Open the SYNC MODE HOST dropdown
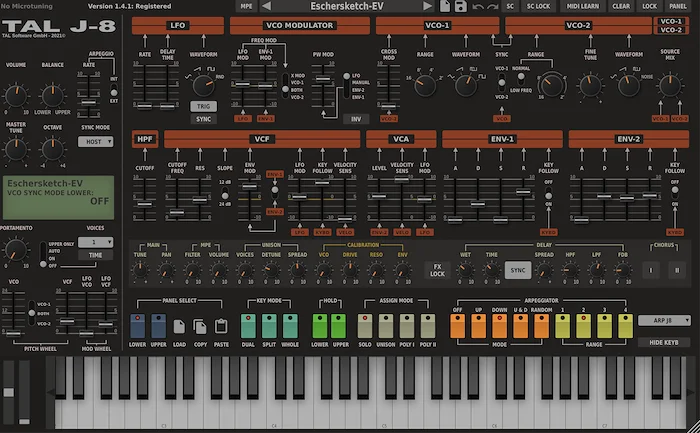The image size is (700, 433). (96, 142)
